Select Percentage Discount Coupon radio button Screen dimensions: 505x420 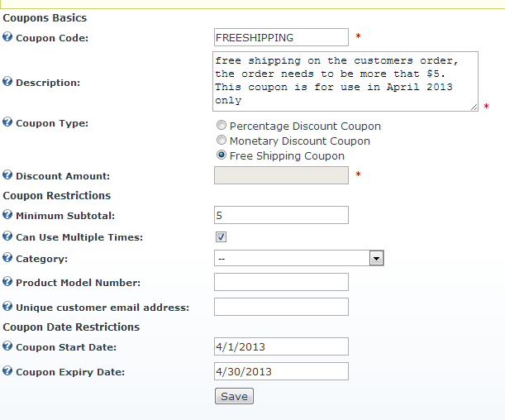point(222,125)
